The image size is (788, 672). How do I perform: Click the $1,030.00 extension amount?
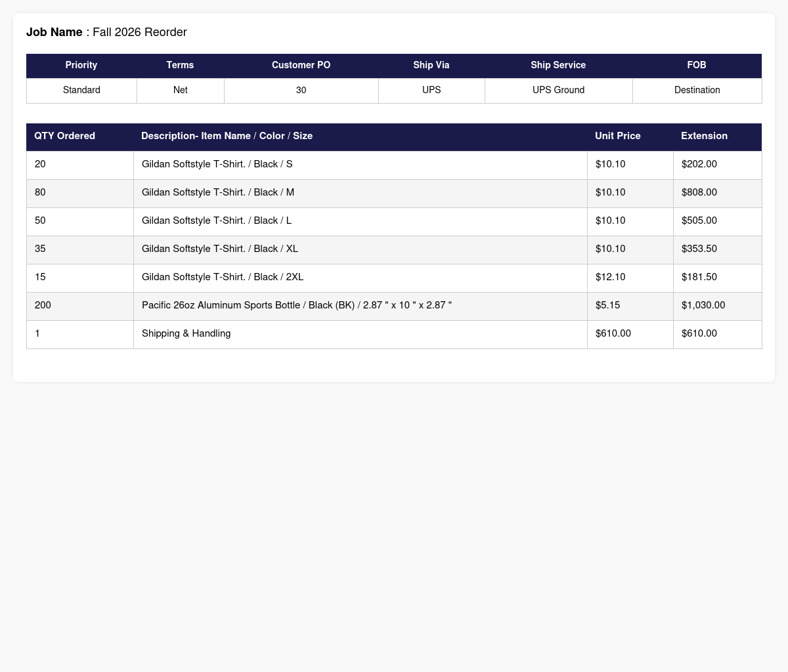point(703,306)
